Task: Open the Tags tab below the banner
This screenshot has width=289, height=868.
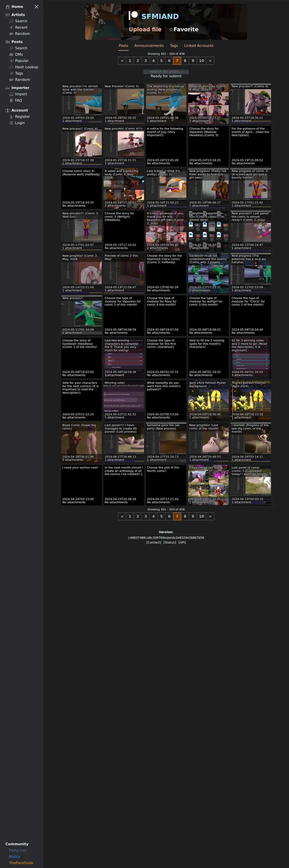Action: [174, 46]
